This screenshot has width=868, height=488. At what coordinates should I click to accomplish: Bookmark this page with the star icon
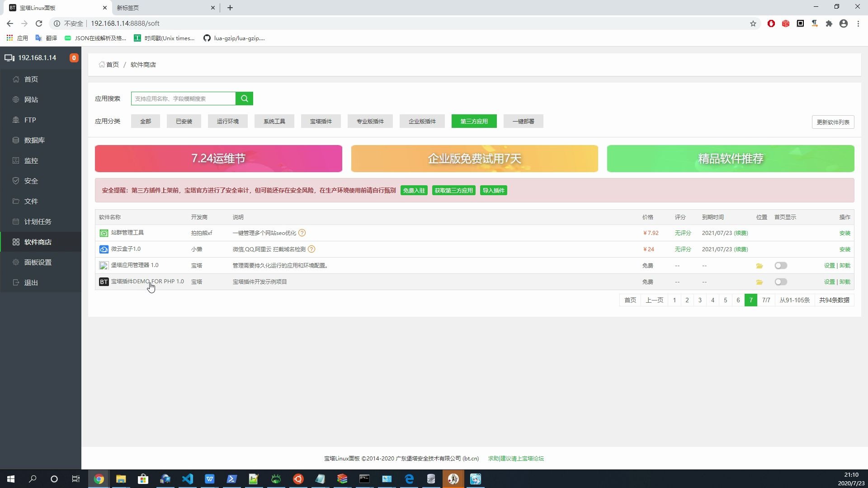(x=753, y=23)
